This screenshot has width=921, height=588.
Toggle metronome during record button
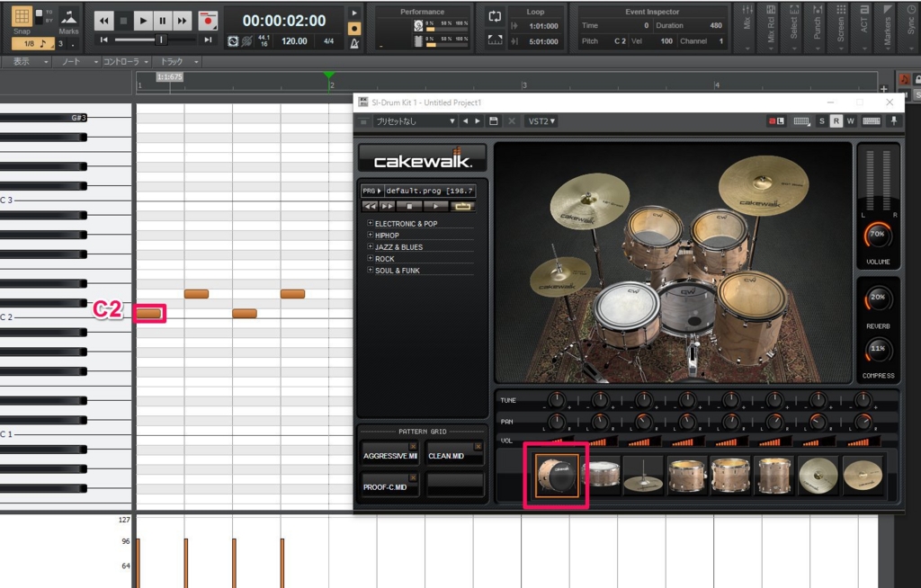tap(354, 28)
